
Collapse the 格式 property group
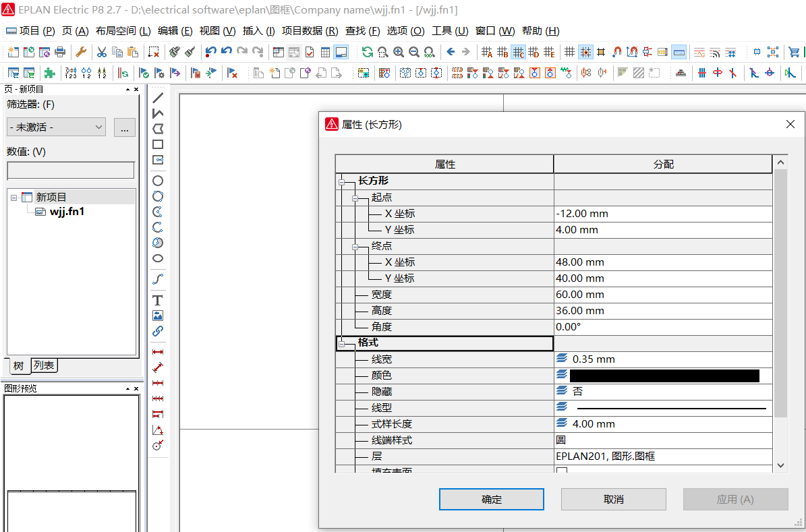click(x=342, y=344)
